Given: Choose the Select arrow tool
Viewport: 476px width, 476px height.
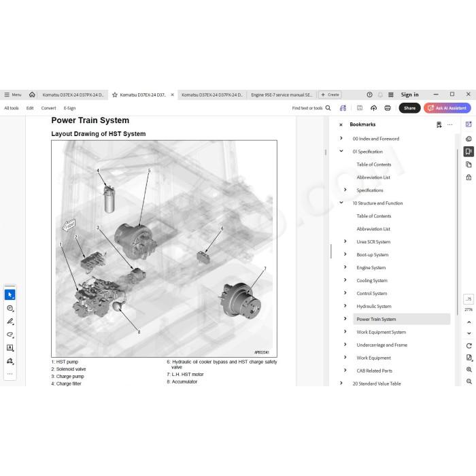Looking at the screenshot, I should point(10,294).
